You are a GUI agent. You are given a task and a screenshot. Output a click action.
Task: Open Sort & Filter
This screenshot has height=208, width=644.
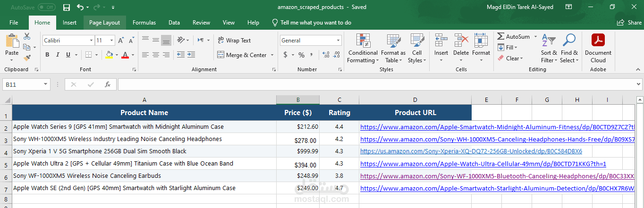[549, 48]
